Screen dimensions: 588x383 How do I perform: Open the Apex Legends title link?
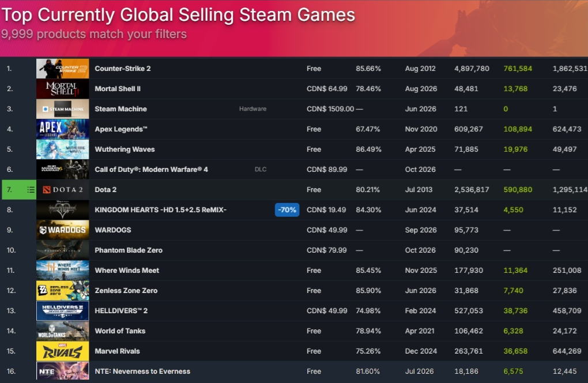tap(120, 129)
